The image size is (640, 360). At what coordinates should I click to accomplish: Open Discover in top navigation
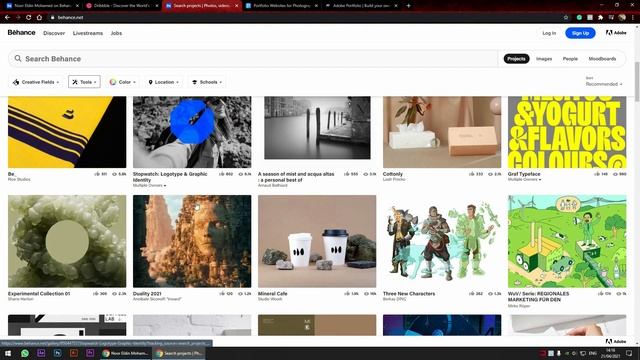tap(54, 33)
